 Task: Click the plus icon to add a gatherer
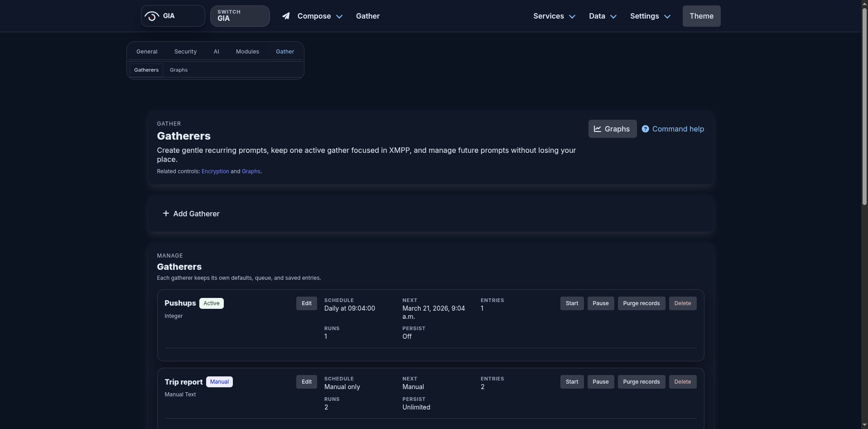click(166, 214)
